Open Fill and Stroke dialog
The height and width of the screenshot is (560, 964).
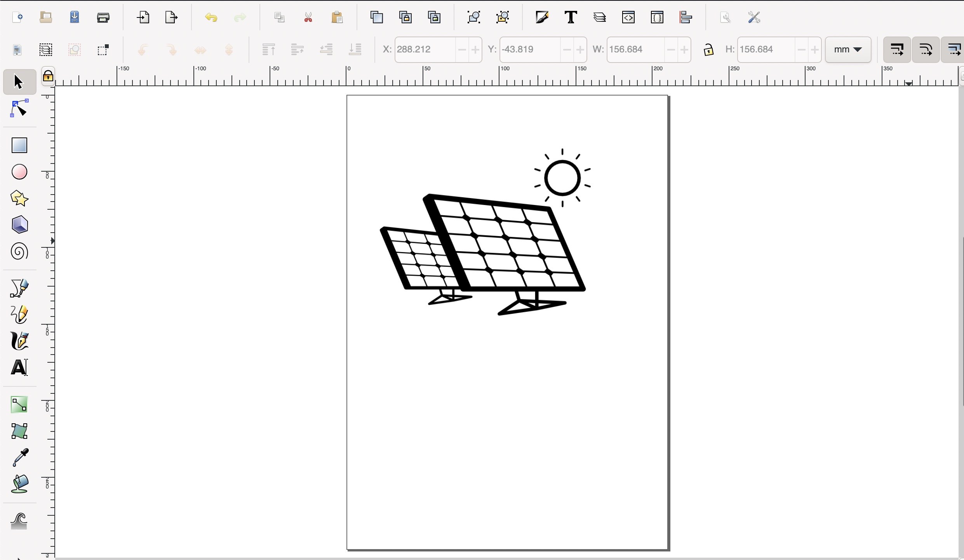click(x=542, y=17)
